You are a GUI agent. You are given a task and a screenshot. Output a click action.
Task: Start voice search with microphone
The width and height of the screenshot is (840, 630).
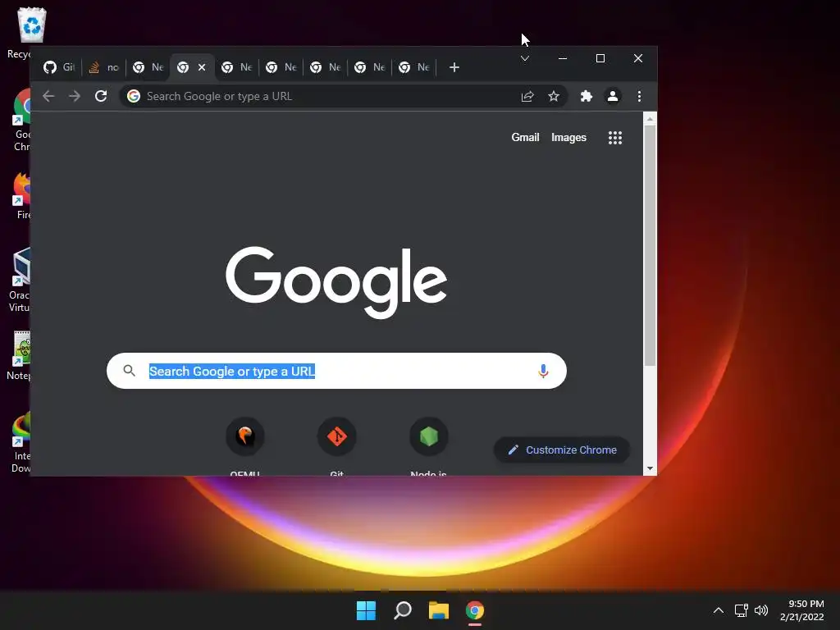543,371
